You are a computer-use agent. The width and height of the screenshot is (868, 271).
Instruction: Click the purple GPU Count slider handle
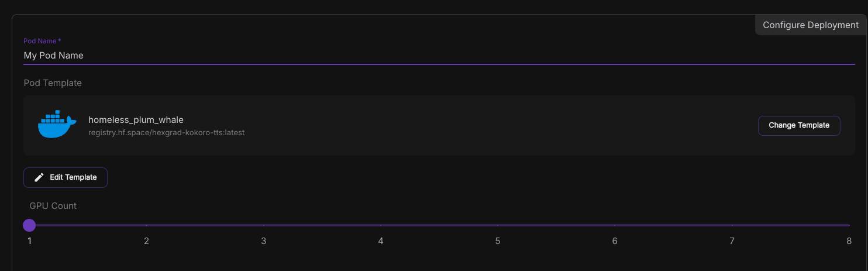[x=29, y=225]
